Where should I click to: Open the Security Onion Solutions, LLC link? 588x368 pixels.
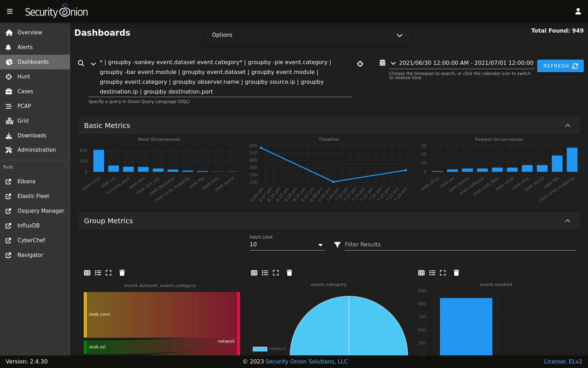point(306,361)
